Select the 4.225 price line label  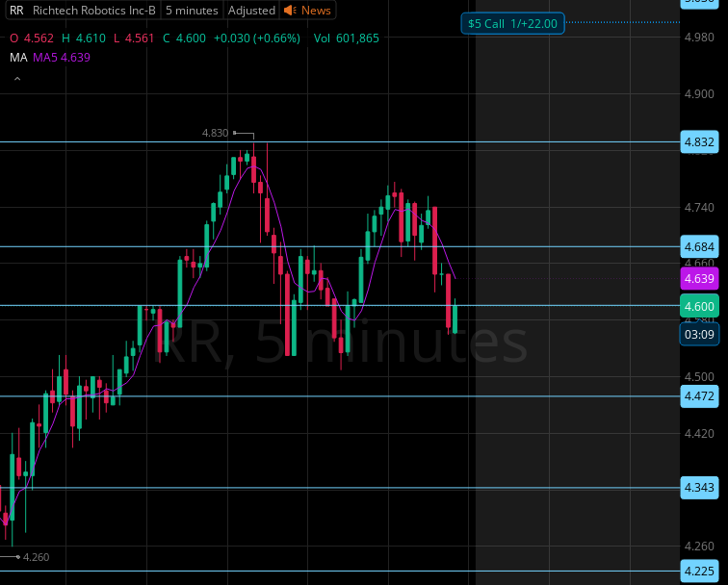(699, 571)
